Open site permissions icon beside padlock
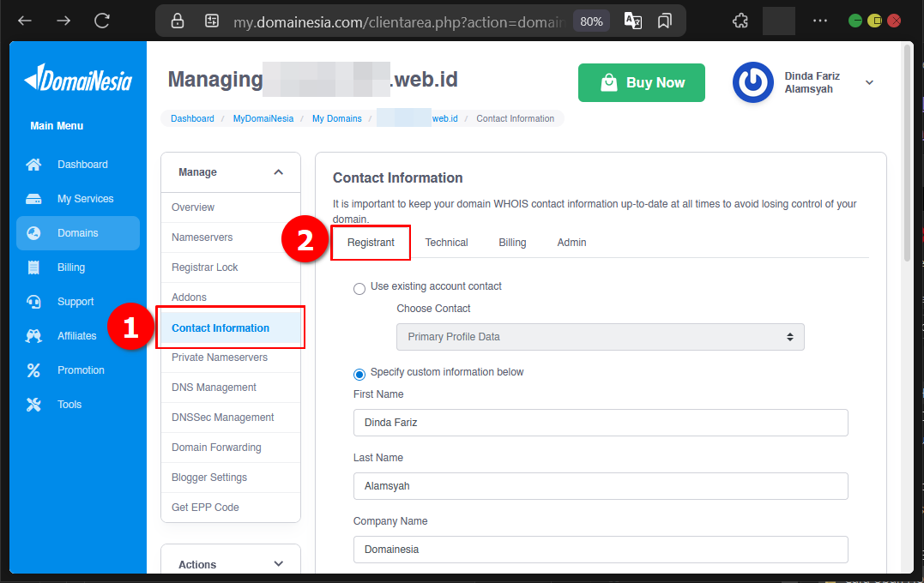This screenshot has width=924, height=583. 212,21
